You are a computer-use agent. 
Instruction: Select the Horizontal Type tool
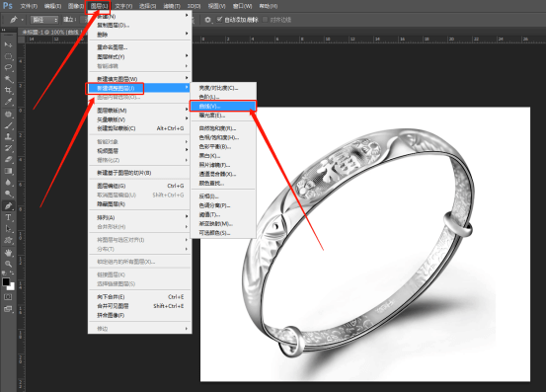tap(8, 217)
